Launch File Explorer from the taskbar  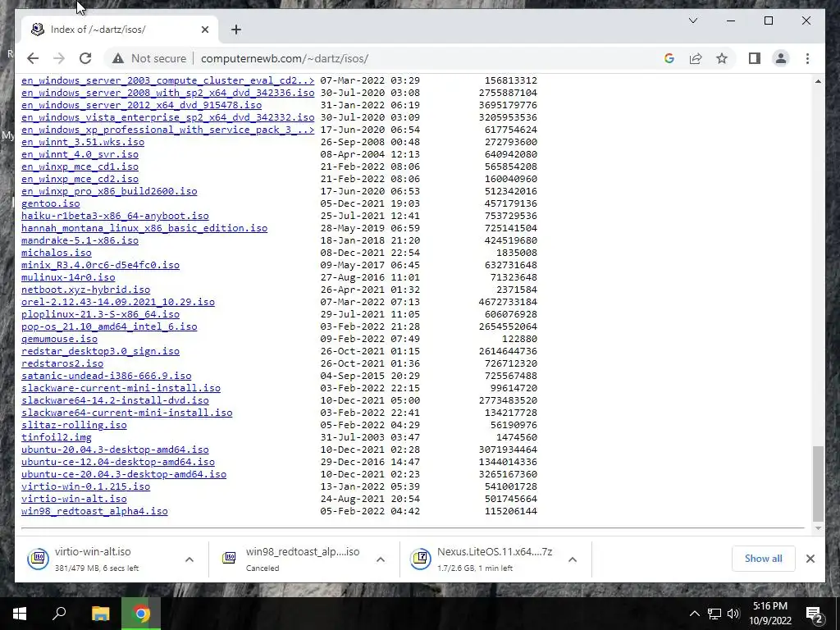pyautogui.click(x=100, y=614)
